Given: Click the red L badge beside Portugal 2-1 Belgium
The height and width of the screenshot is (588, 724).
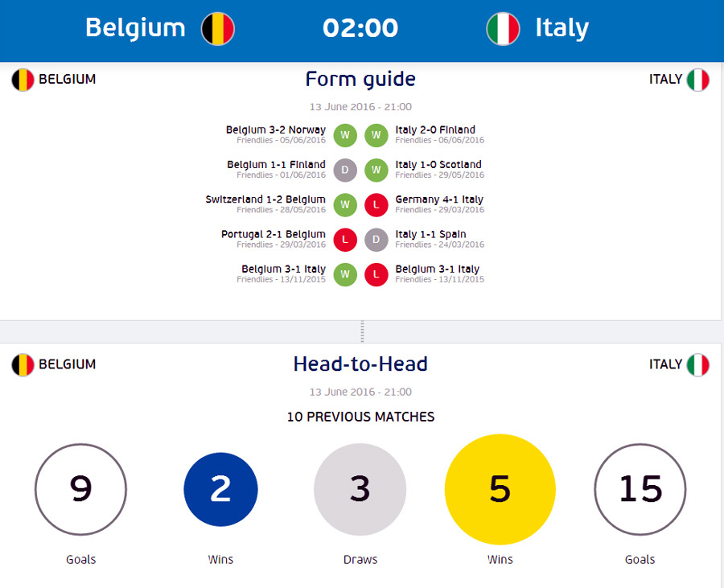Looking at the screenshot, I should click(345, 240).
